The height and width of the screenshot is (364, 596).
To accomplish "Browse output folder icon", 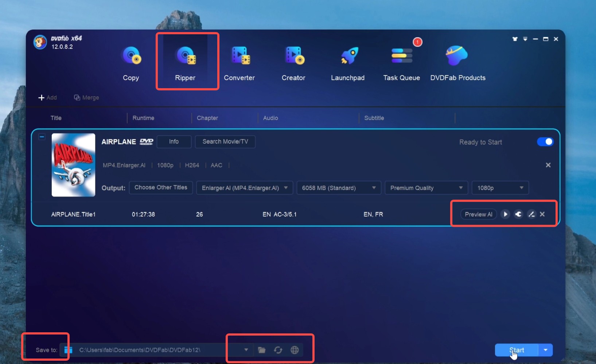I will 262,350.
